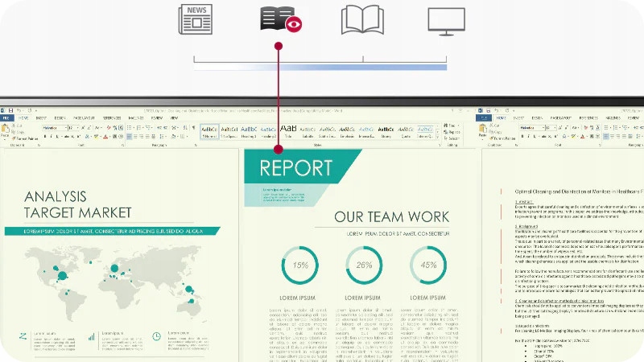Click Grow Font icon in left Word window

point(83,128)
